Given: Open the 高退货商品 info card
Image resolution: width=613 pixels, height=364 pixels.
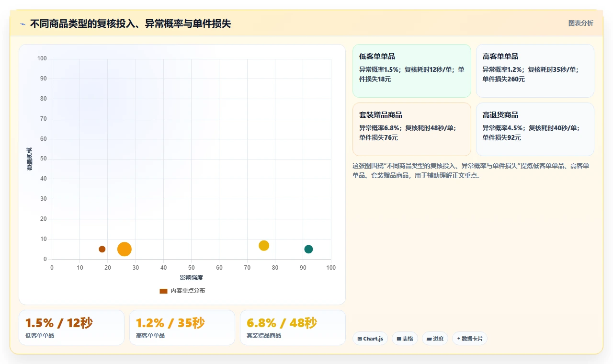Looking at the screenshot, I should point(535,129).
